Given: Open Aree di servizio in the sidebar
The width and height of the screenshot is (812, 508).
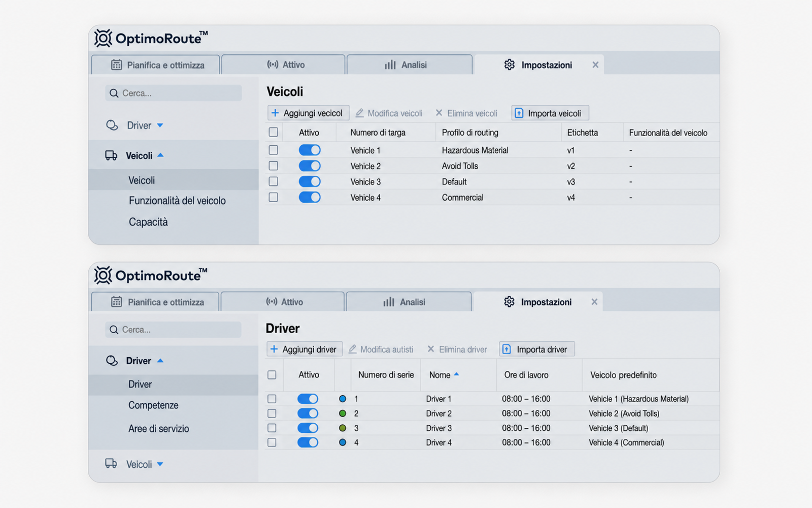Looking at the screenshot, I should tap(158, 429).
